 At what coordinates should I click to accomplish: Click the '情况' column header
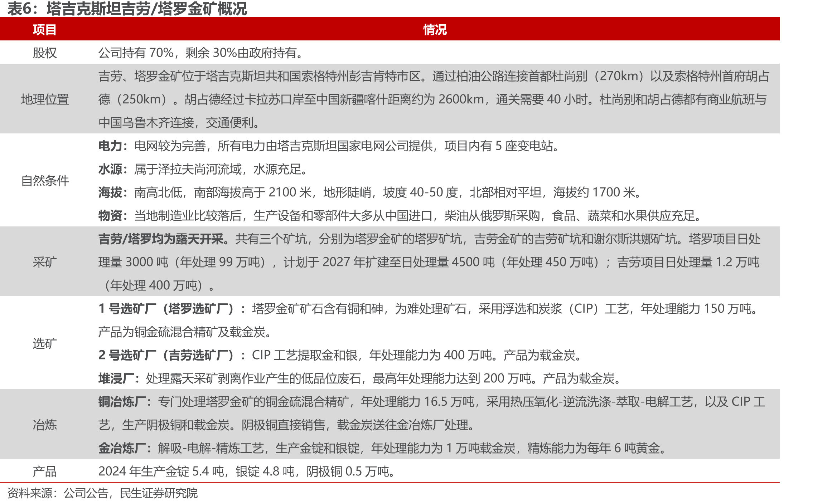point(435,29)
